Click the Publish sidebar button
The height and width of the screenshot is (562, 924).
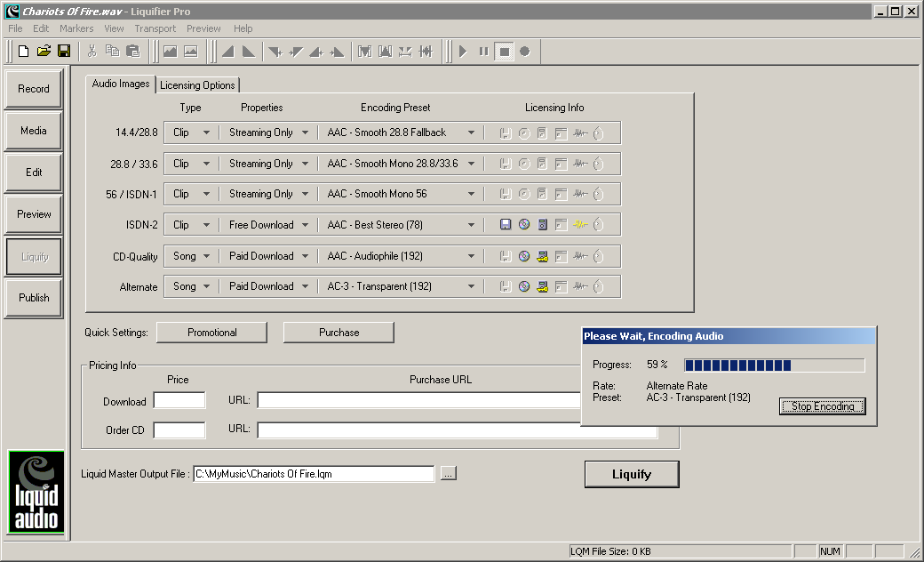pos(34,298)
